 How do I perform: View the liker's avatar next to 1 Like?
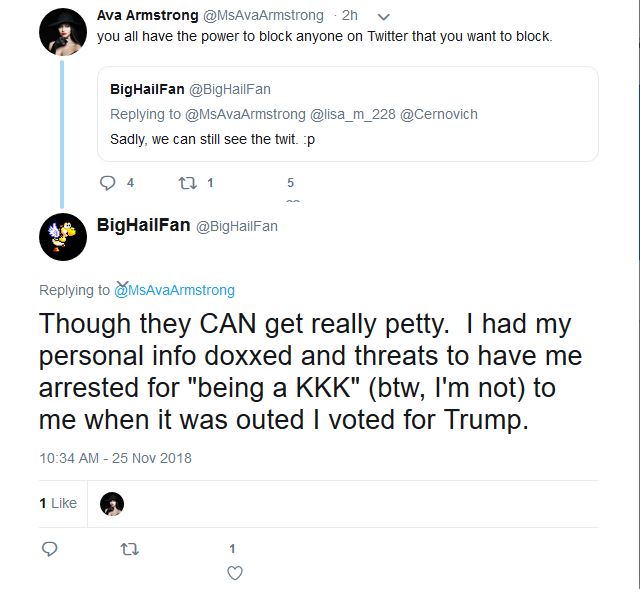112,504
